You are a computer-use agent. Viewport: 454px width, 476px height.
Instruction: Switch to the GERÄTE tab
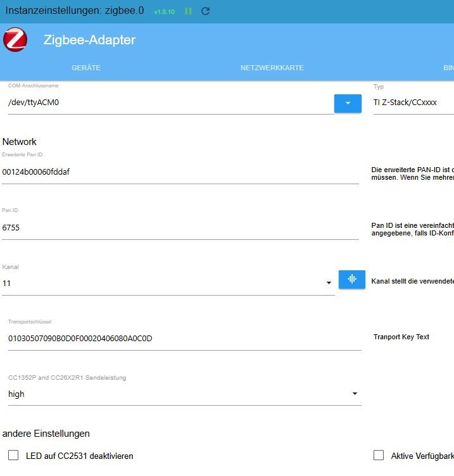click(86, 68)
